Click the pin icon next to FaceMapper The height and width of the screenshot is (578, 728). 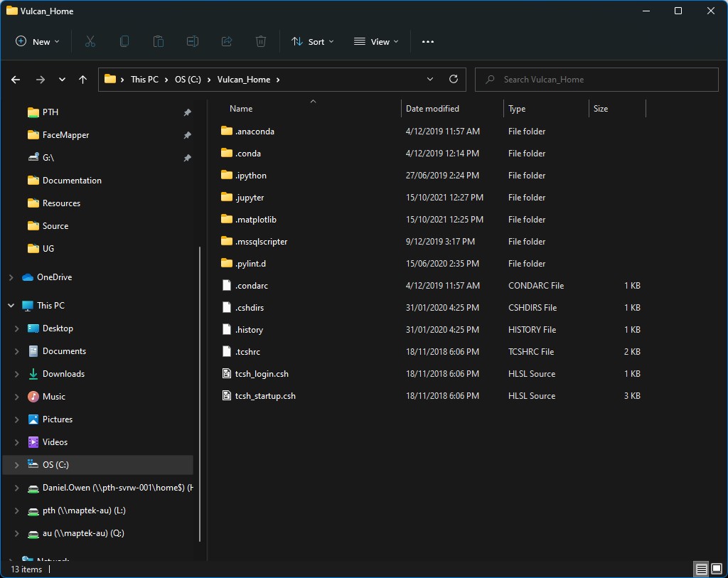coord(187,135)
